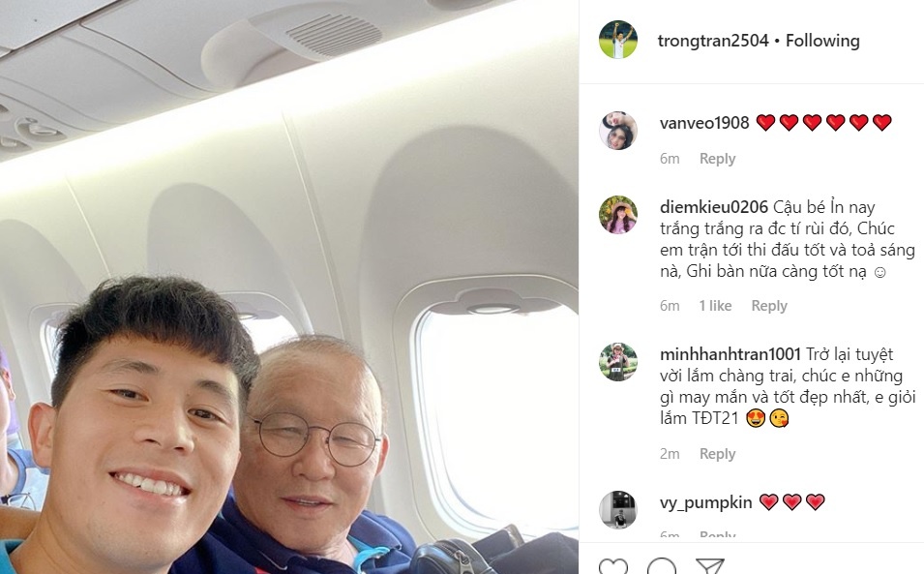Open the vanveo1908 username link
The height and width of the screenshot is (574, 924).
coord(704,123)
